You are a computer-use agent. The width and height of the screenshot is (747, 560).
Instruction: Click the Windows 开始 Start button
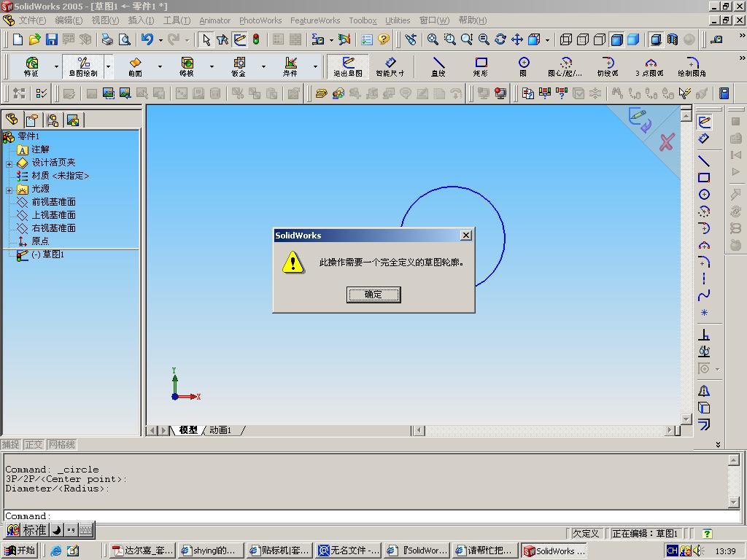click(x=20, y=551)
